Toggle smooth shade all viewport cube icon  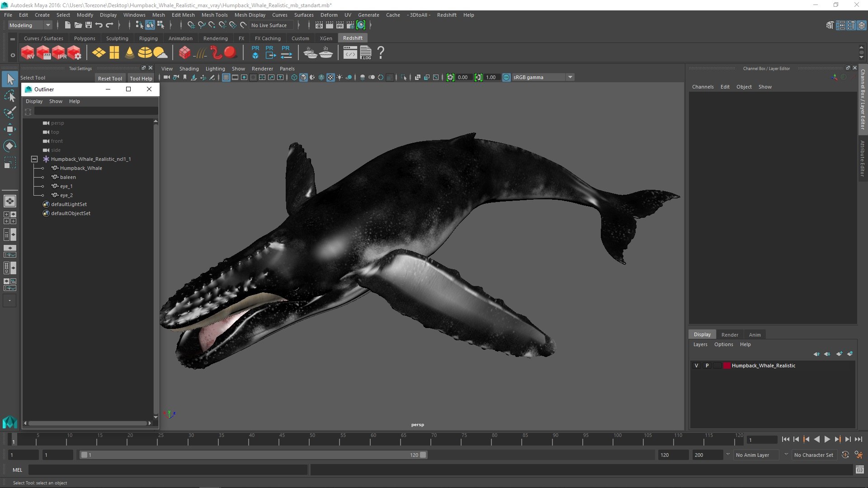pos(303,77)
